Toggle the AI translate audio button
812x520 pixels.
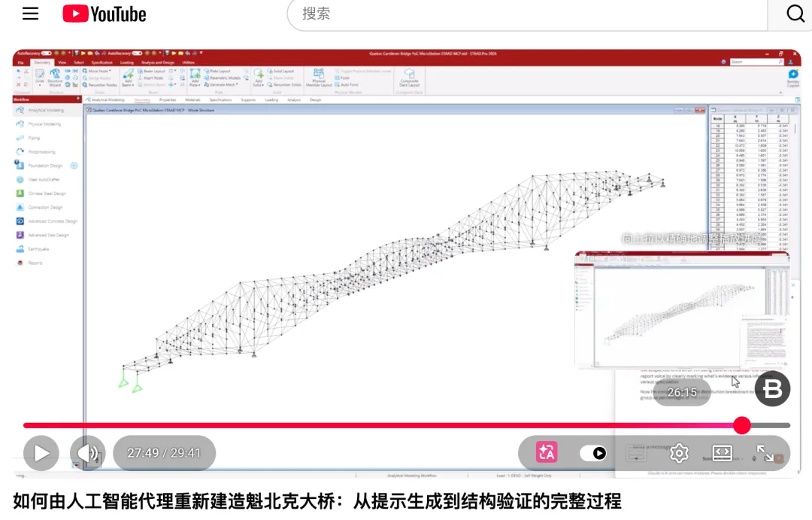pyautogui.click(x=547, y=452)
